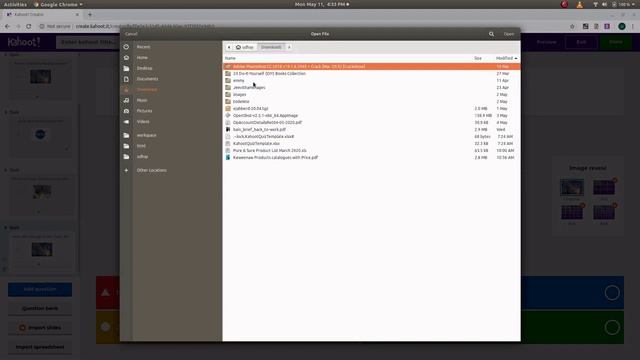The width and height of the screenshot is (640, 360).
Task: Select the JeevithamImages folder
Action: click(371, 87)
